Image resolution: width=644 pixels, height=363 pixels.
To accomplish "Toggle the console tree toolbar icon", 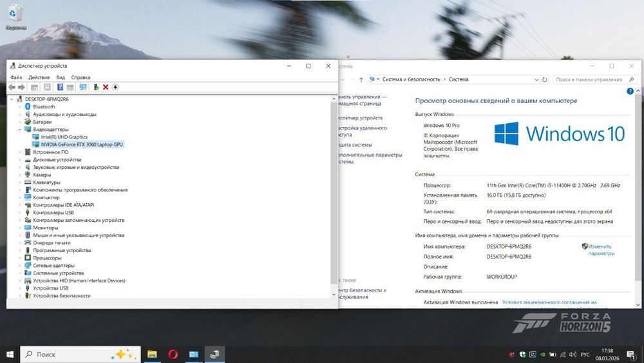I will pyautogui.click(x=35, y=87).
